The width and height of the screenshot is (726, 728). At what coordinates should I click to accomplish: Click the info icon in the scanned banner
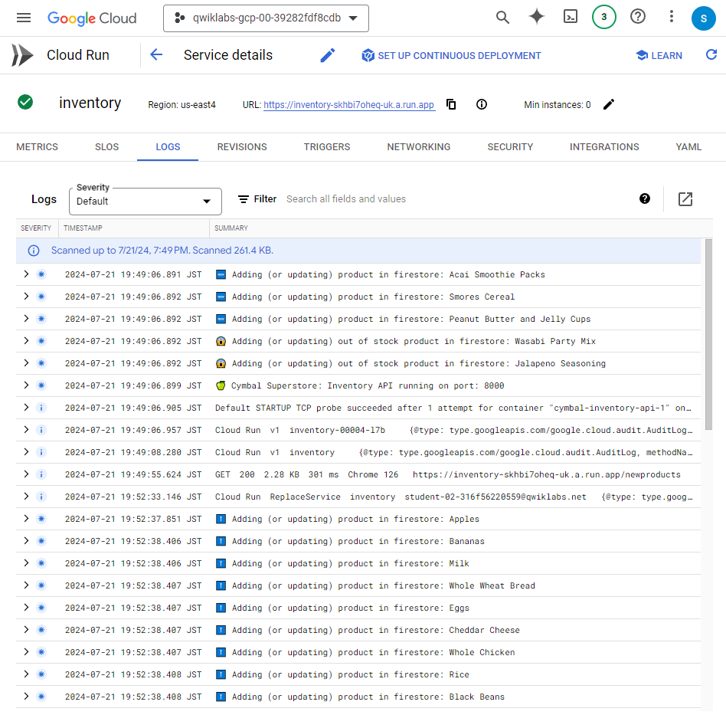(x=34, y=251)
